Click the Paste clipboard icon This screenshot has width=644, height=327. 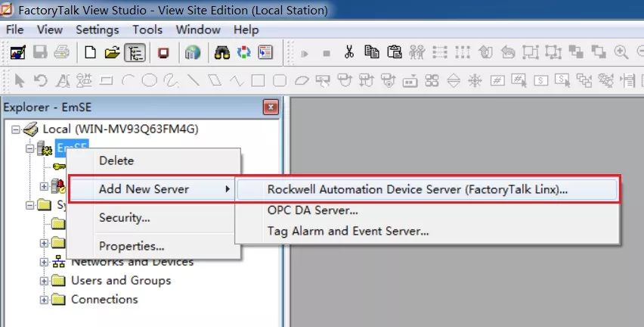point(395,51)
